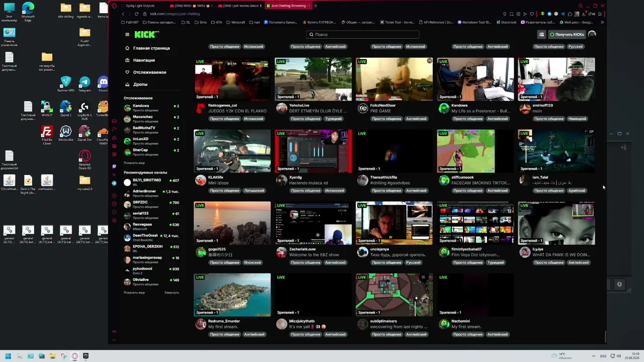The image size is (644, 362).
Task: Open KLAKlife stream thumbnail
Action: pyautogui.click(x=232, y=151)
